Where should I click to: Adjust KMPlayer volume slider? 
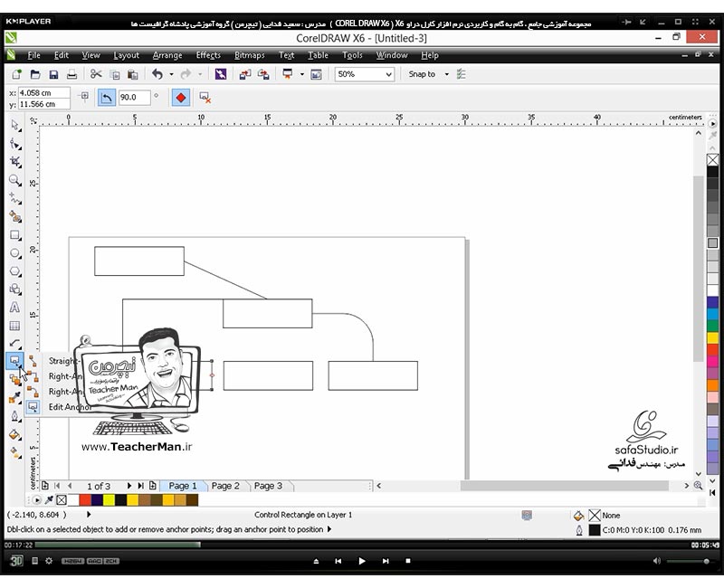[688, 561]
